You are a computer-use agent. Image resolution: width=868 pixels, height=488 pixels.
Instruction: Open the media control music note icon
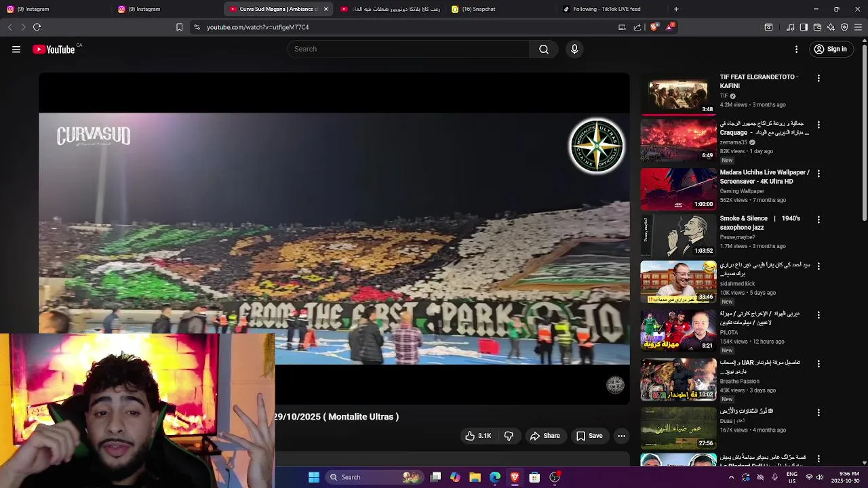tap(790, 27)
